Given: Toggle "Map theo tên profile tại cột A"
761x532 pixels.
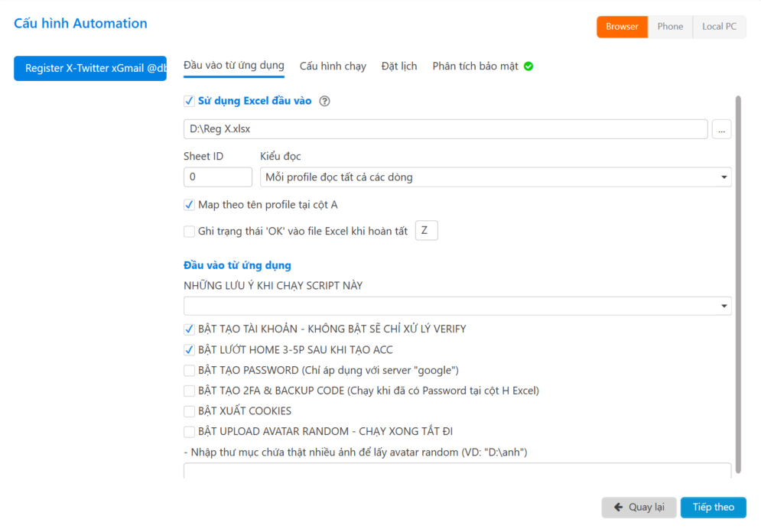Looking at the screenshot, I should (189, 205).
